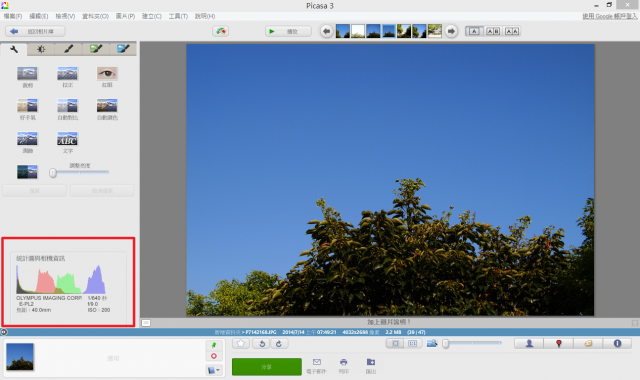640x380 pixels.
Task: Open the 檔案(F) File menu
Action: 13,16
